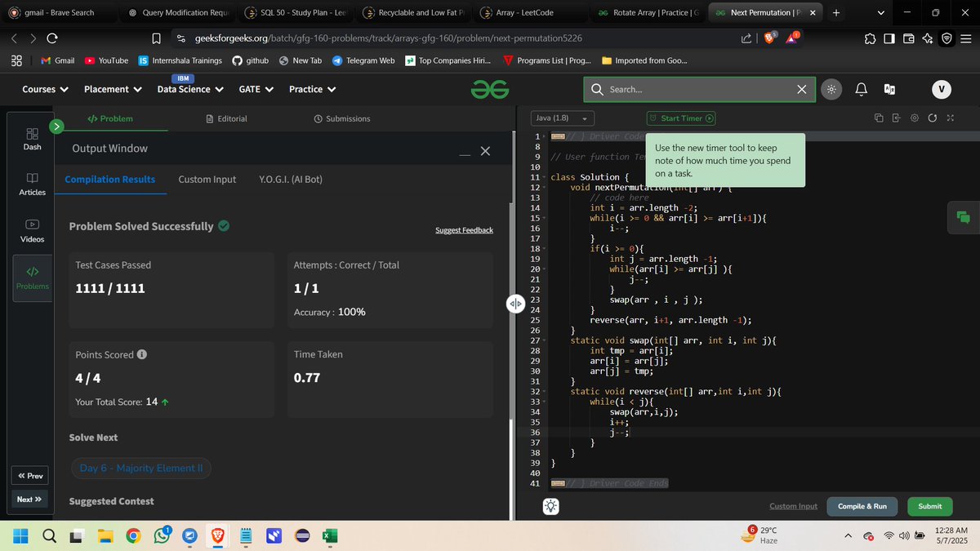Switch to the Editorial tab
The width and height of the screenshot is (980, 551).
[226, 118]
